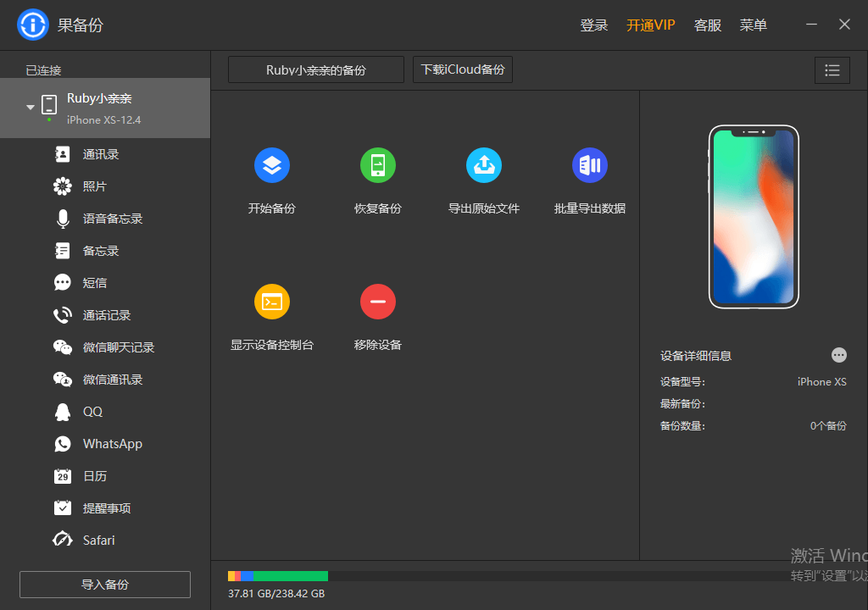Collapse the Ruby小亲亲 device tree arrow
The image size is (868, 610).
(31, 107)
